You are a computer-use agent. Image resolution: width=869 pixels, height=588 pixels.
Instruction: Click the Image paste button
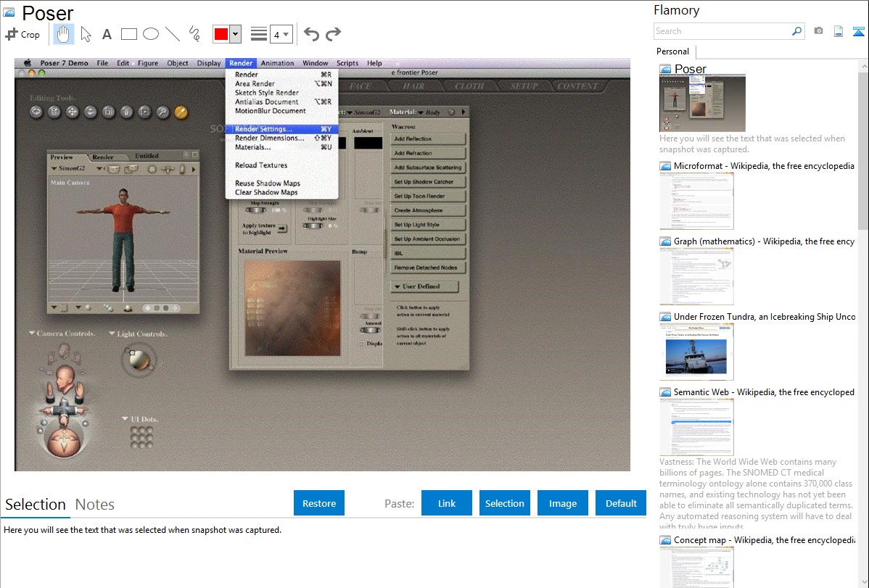(562, 503)
